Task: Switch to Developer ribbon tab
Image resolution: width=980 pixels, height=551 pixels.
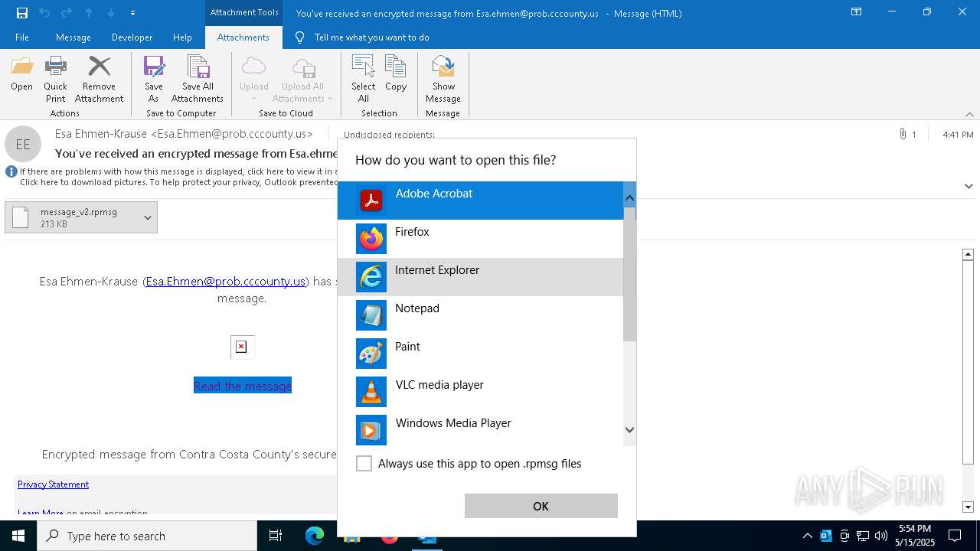Action: [132, 37]
